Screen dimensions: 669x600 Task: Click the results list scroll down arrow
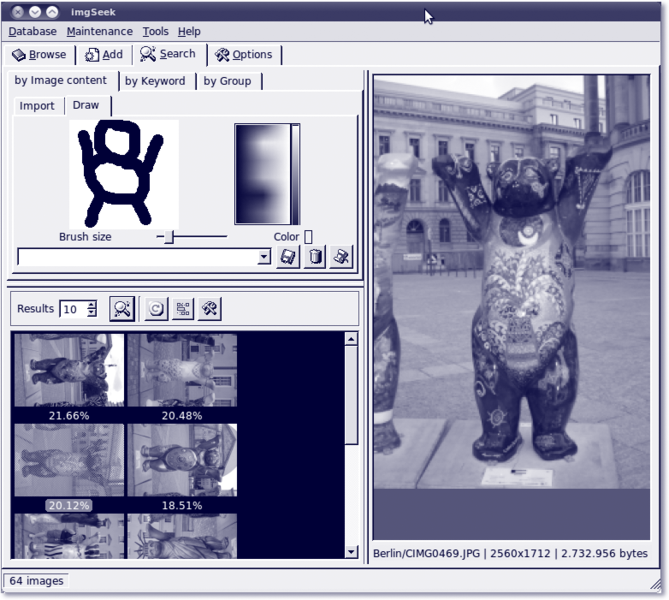pos(351,551)
